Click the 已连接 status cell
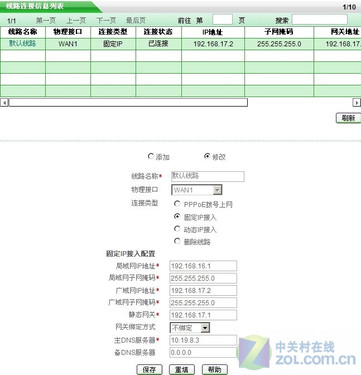 (158, 44)
